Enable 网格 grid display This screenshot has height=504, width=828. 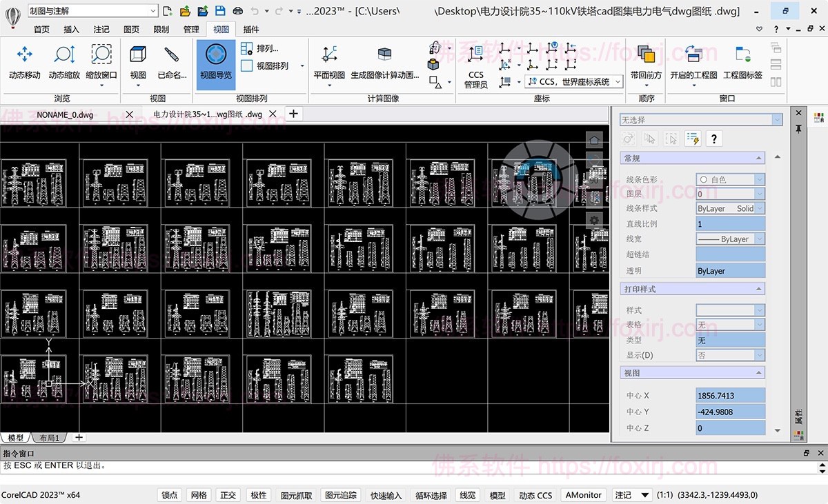(x=198, y=495)
